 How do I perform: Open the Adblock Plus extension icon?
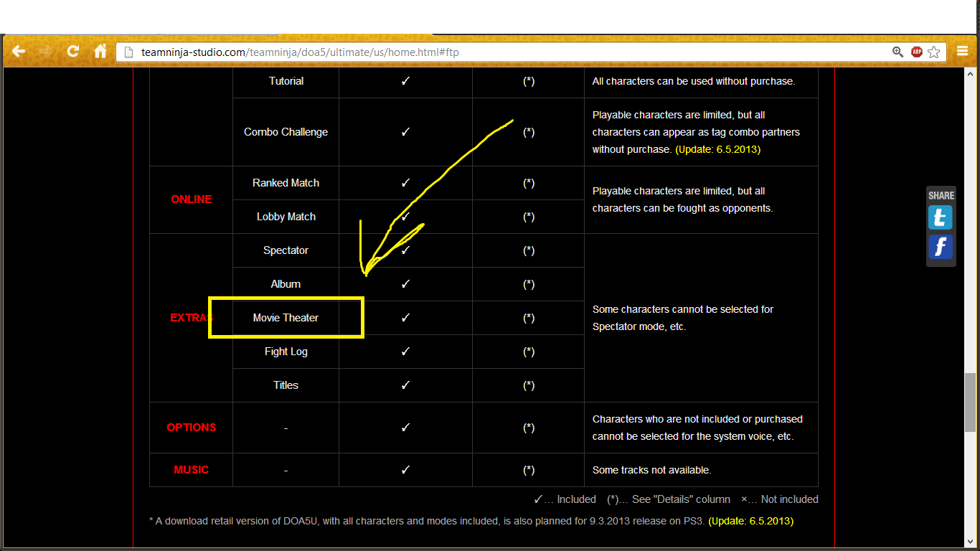tap(916, 52)
